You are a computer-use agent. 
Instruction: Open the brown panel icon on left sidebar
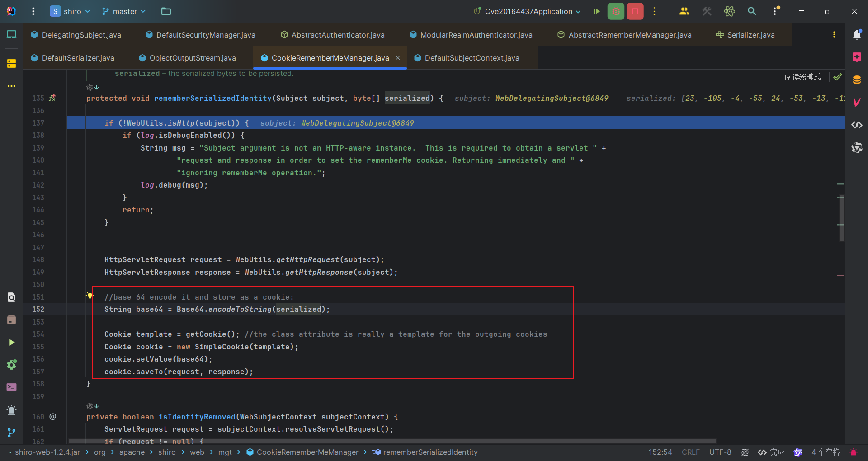pos(11,320)
